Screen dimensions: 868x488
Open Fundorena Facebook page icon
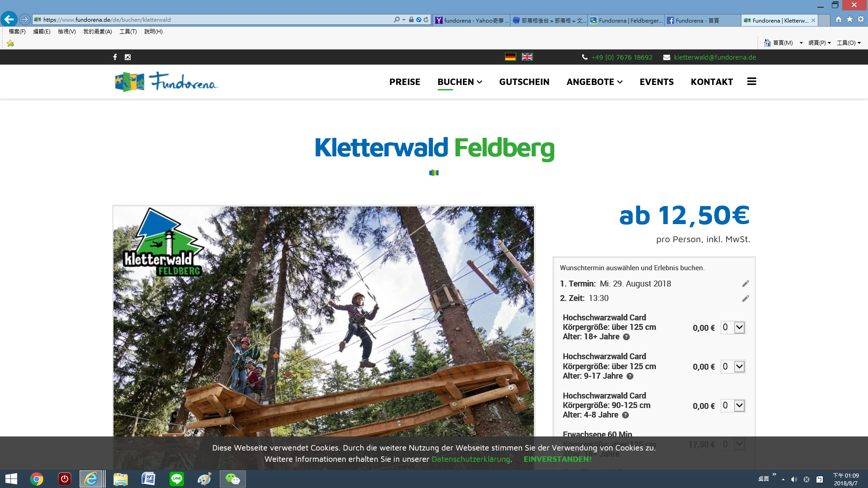(115, 57)
